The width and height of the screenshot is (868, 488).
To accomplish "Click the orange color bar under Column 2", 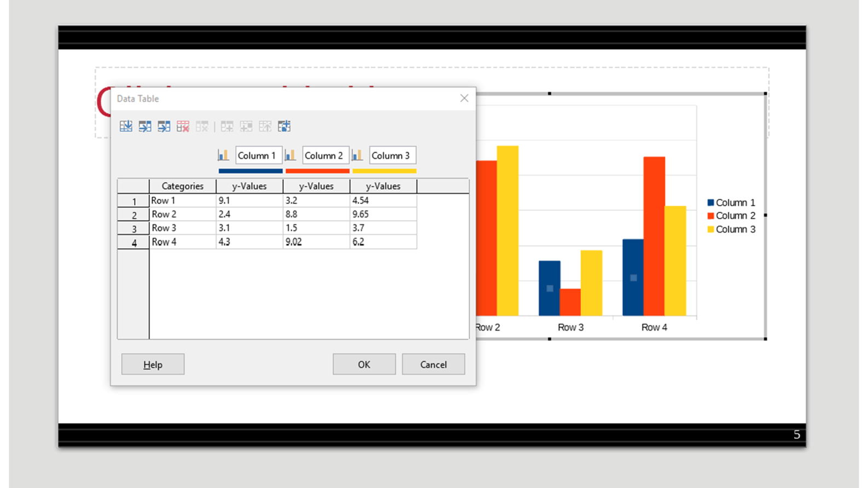I will (317, 171).
